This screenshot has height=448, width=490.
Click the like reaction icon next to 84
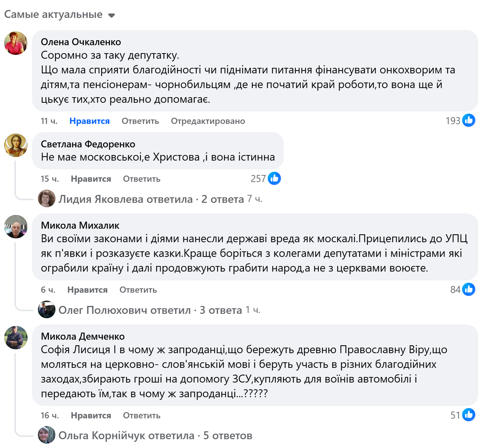pos(469,289)
